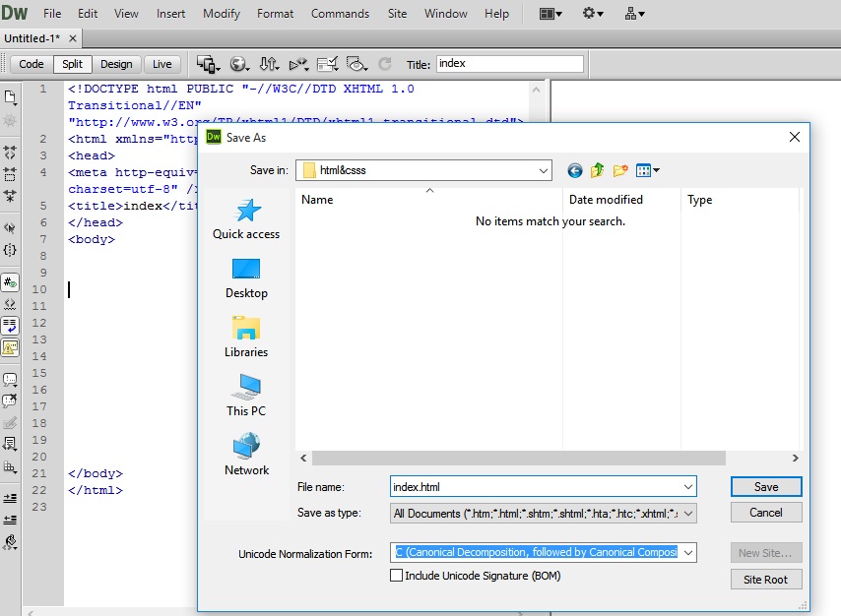Open the Edit menu
Image resolution: width=841 pixels, height=616 pixels.
pyautogui.click(x=88, y=14)
